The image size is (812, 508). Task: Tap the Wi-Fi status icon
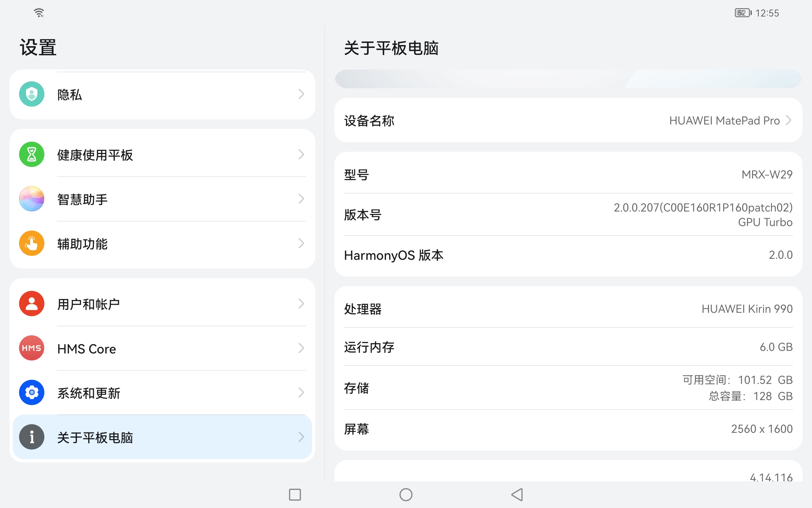(39, 13)
